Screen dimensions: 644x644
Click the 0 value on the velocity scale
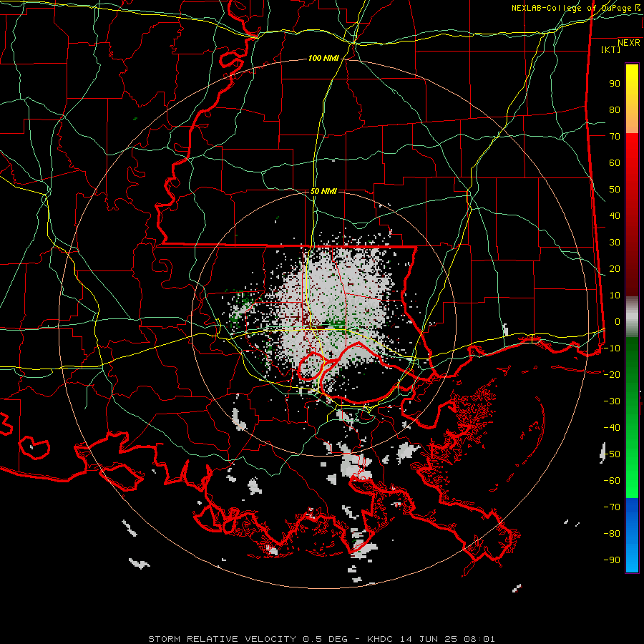[x=618, y=322]
